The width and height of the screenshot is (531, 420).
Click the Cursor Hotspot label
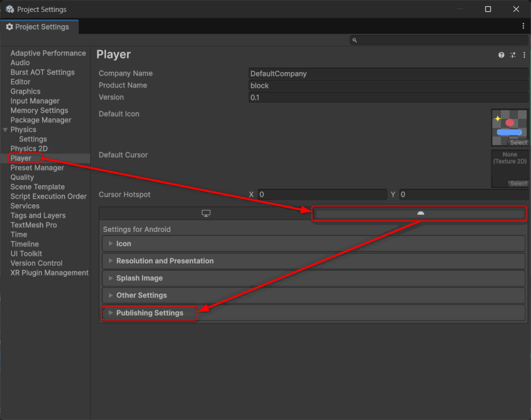point(124,194)
